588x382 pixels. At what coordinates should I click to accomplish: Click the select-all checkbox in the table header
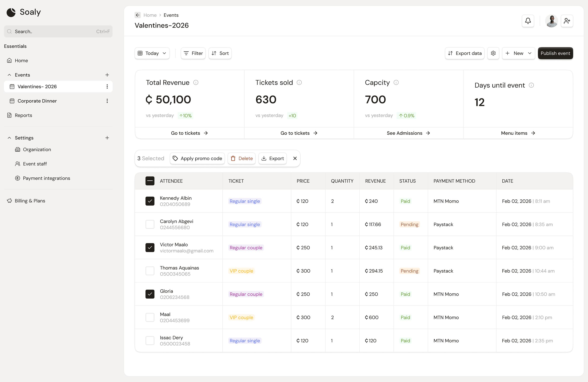[x=150, y=181]
